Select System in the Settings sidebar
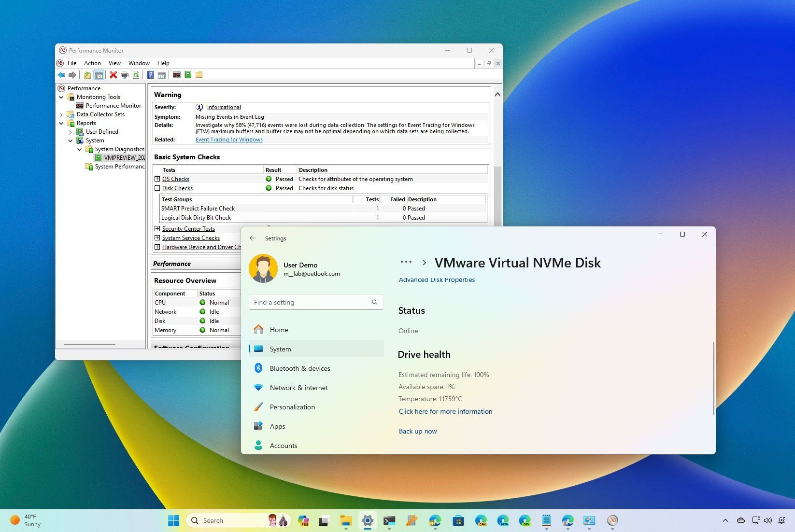This screenshot has width=795, height=532. [x=280, y=349]
